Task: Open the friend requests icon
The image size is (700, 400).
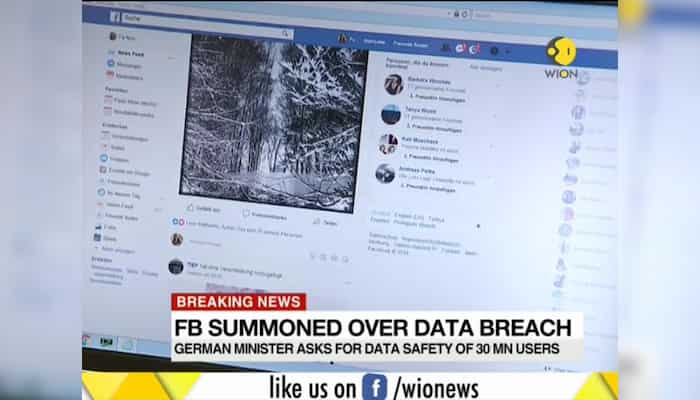Action: pyautogui.click(x=445, y=47)
